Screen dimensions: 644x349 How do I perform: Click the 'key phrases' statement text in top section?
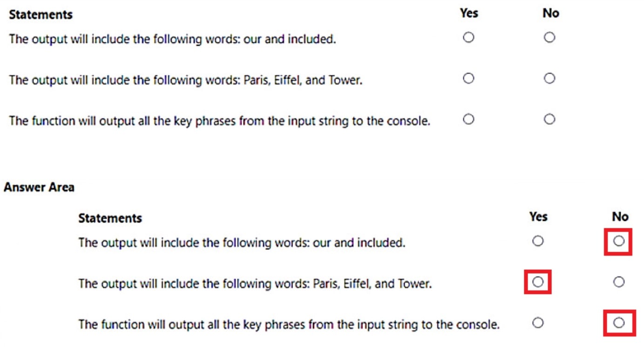coord(219,121)
